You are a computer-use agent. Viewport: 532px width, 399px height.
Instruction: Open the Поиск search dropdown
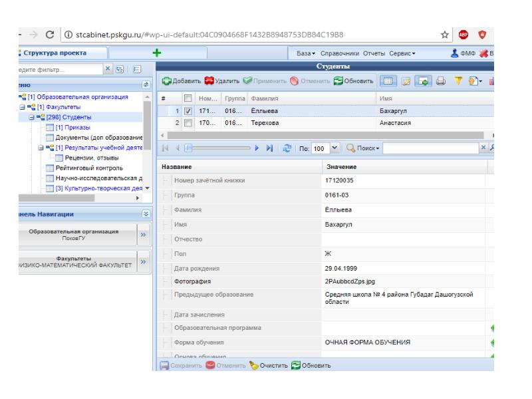[x=362, y=148]
